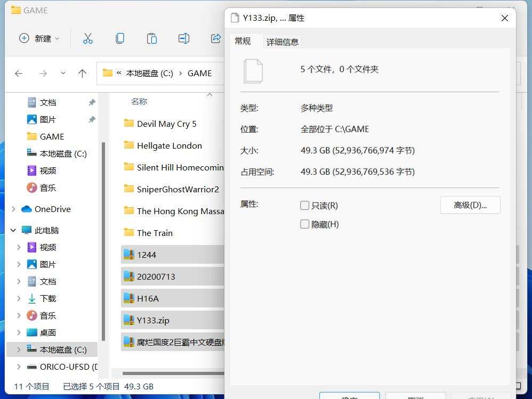This screenshot has height=399, width=532.
Task: Collapse the 此电脑 tree item
Action: click(13, 230)
